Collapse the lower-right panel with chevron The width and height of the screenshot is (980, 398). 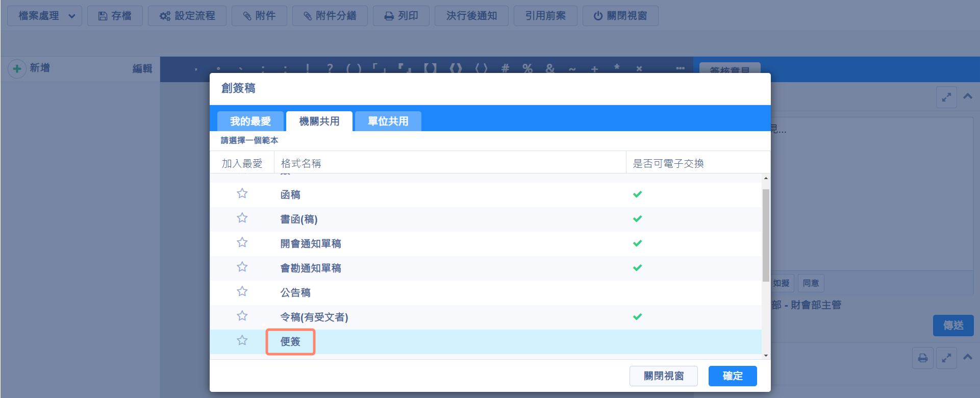pos(968,357)
